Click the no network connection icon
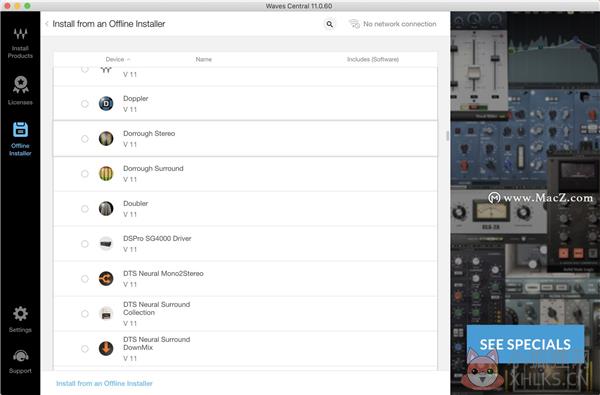 pyautogui.click(x=354, y=24)
